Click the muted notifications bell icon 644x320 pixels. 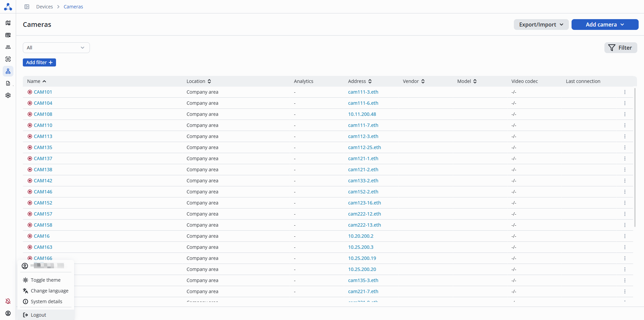8,301
